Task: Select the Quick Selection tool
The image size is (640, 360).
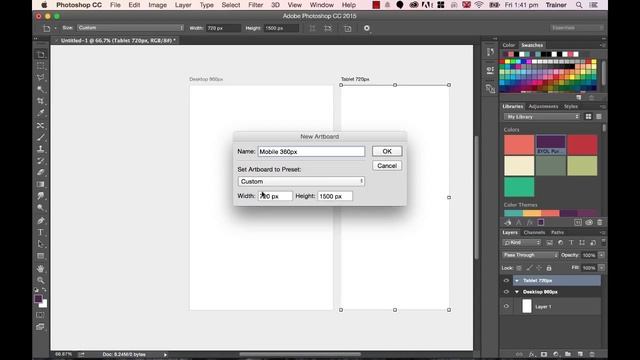Action: [x=40, y=89]
